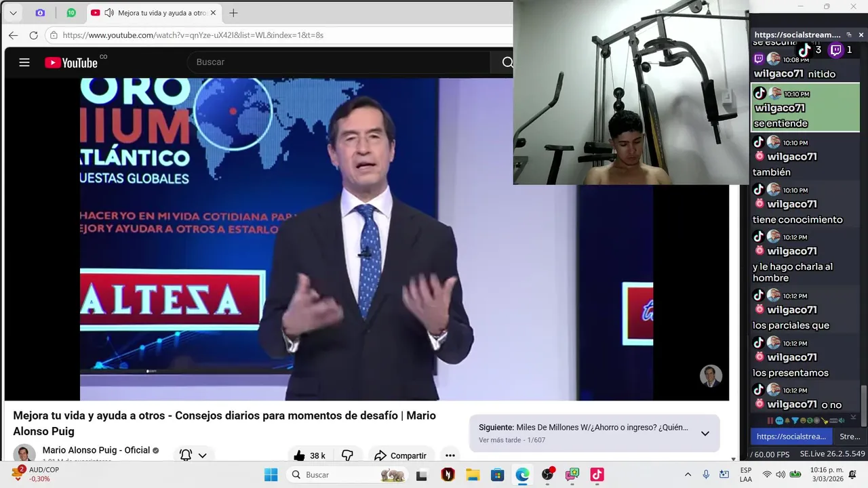This screenshot has width=868, height=488.
Task: Open a new browser tab
Action: point(233,13)
